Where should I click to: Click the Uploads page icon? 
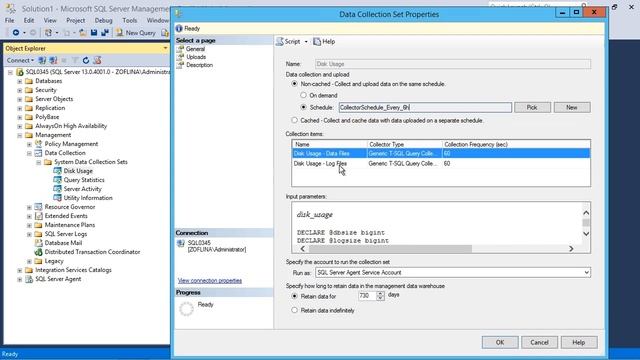click(180, 57)
